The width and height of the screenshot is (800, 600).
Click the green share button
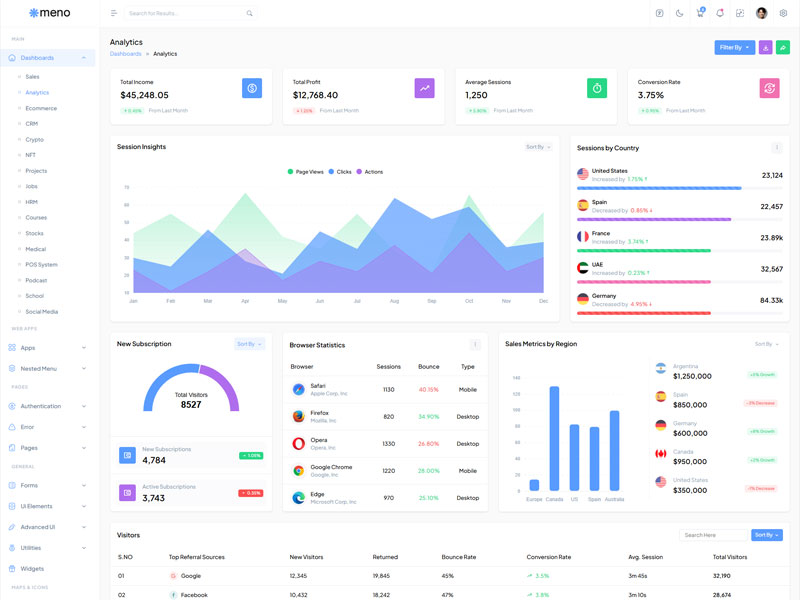[783, 47]
